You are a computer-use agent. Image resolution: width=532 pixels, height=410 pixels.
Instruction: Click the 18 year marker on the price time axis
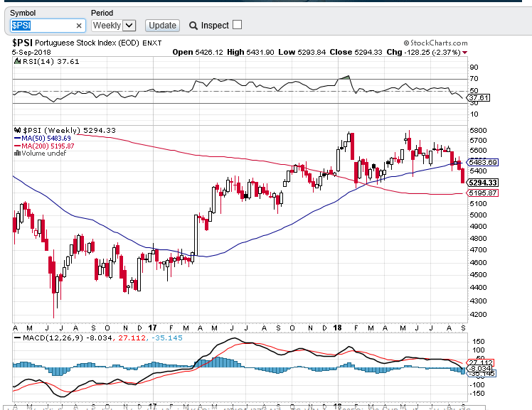[x=337, y=328]
